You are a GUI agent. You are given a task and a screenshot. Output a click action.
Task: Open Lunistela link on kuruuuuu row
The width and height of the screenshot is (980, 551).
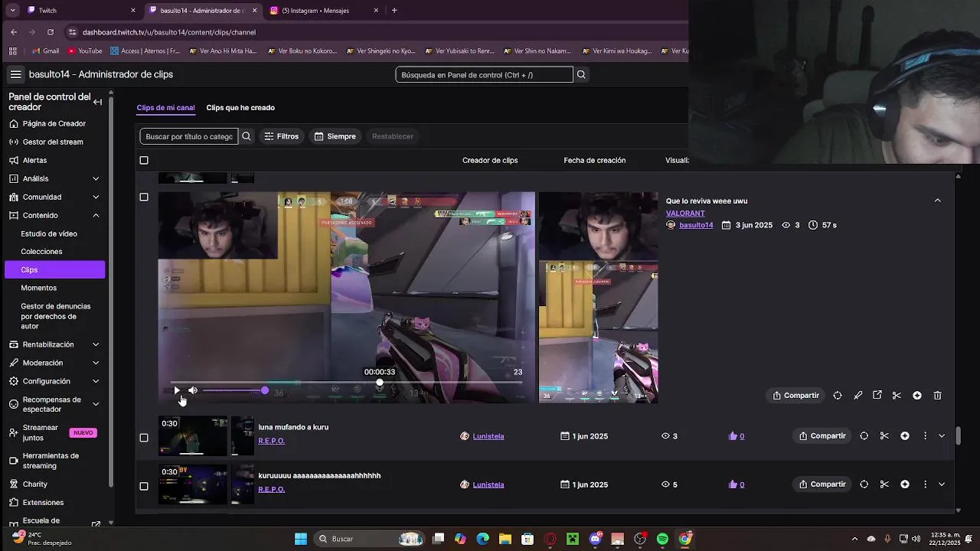click(x=488, y=484)
